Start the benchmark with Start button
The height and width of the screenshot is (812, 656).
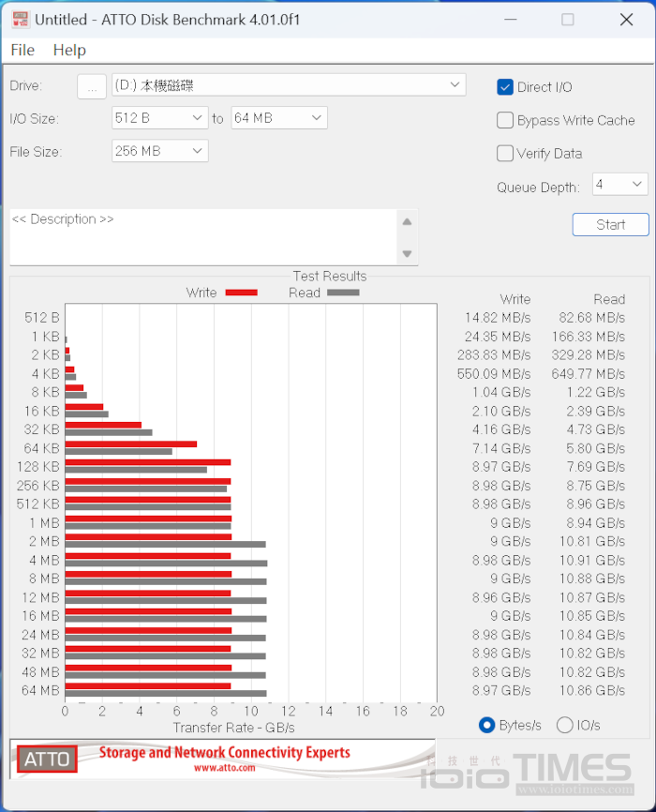(610, 225)
